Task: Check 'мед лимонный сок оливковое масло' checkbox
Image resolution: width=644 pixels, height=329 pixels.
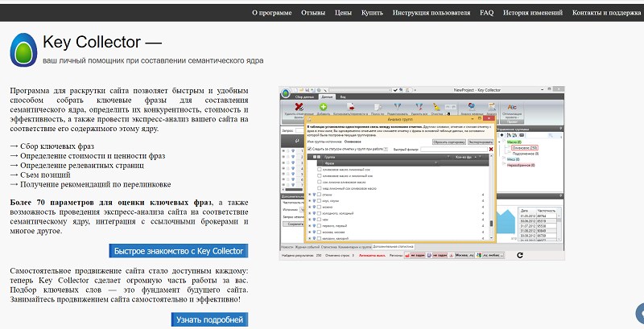Action: 319,188
